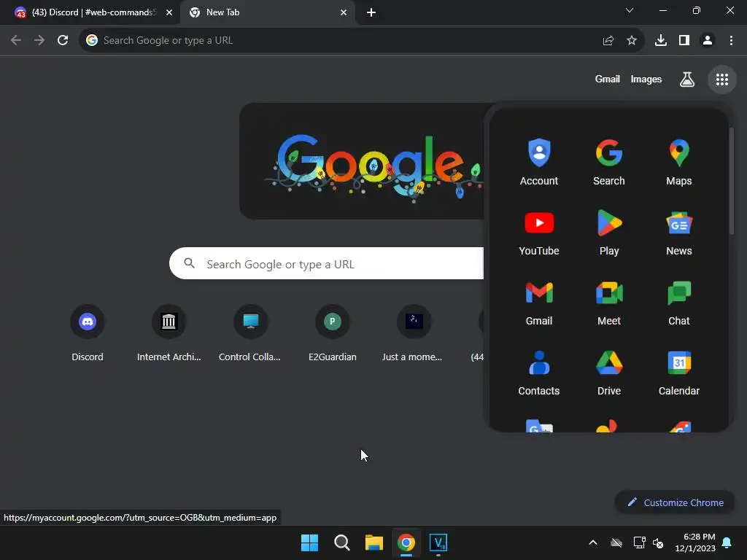
Task: Expand the tab search dropdown
Action: coord(630,10)
